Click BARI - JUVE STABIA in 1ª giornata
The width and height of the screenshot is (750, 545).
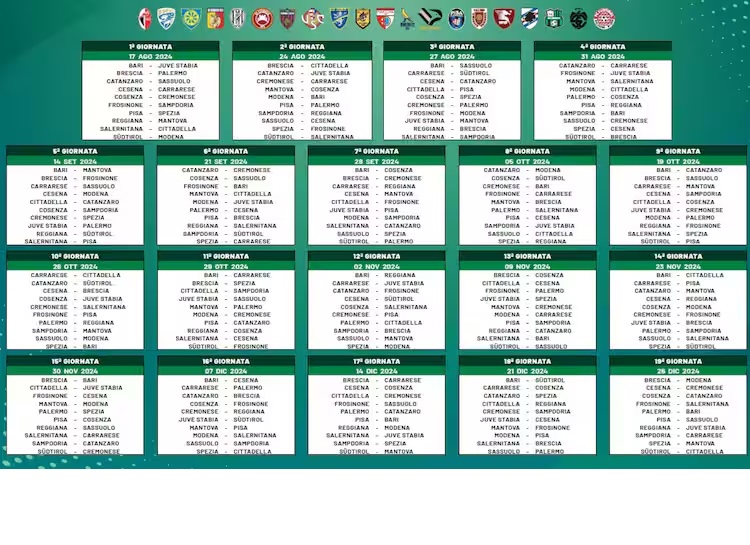point(163,66)
